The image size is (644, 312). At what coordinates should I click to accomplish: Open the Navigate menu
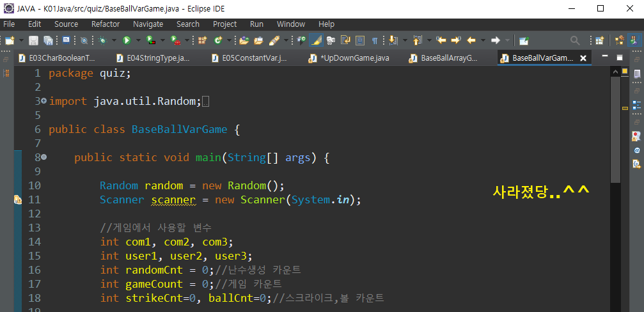pyautogui.click(x=148, y=24)
